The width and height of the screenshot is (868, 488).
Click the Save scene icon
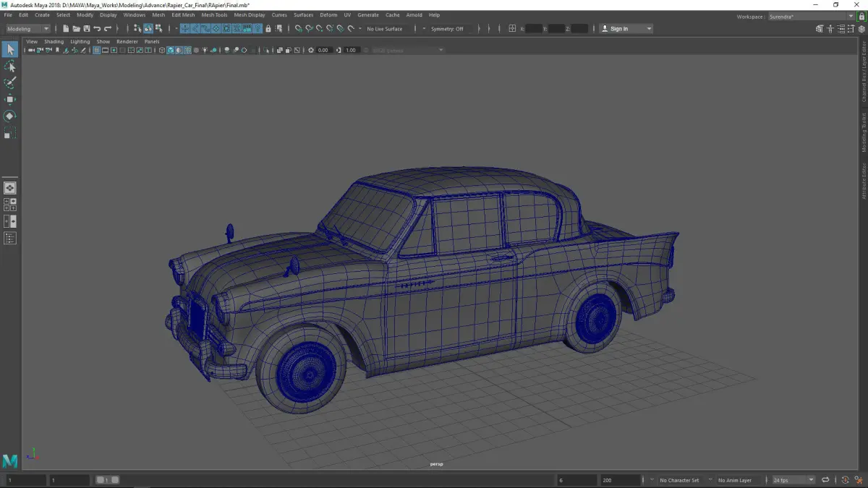click(87, 29)
